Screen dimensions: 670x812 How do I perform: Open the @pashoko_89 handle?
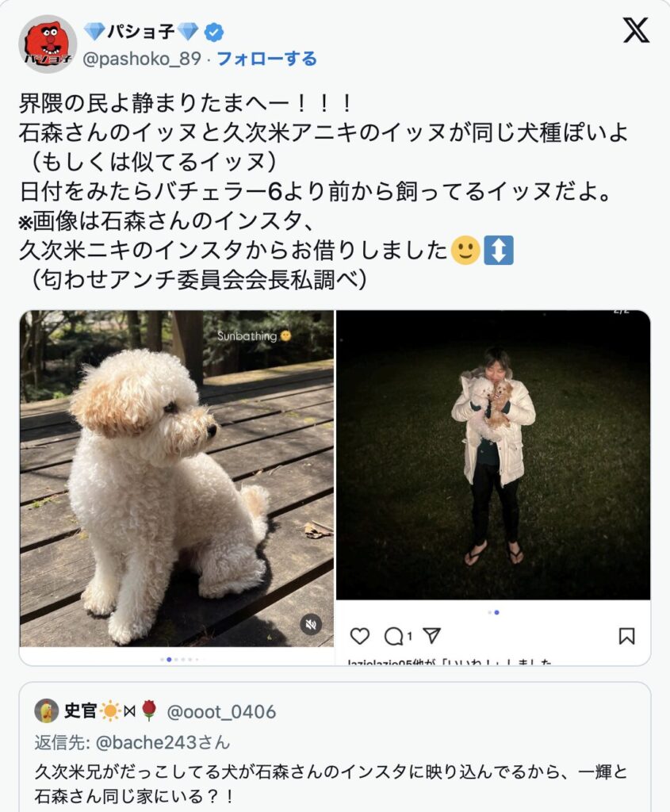(x=142, y=59)
